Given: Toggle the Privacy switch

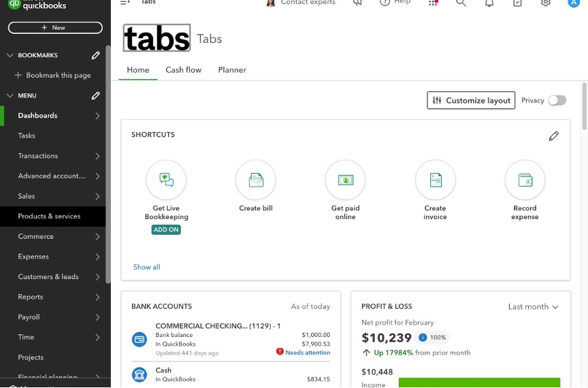Looking at the screenshot, I should click(557, 100).
